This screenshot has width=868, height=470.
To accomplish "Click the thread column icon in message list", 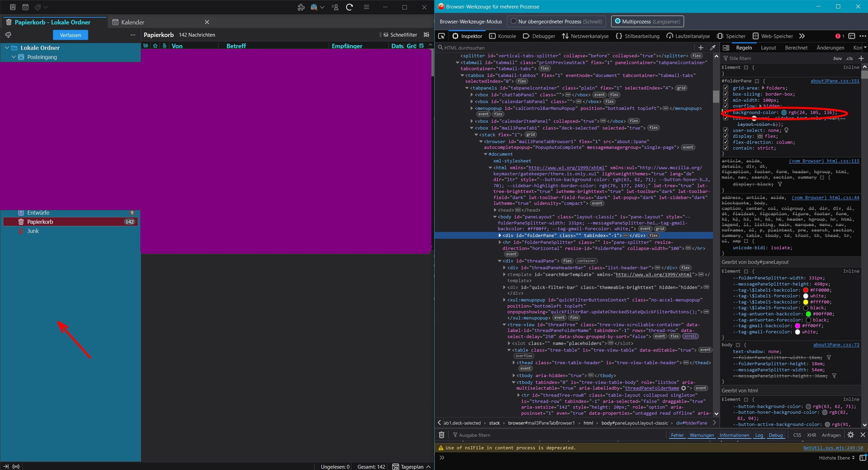I will pos(146,46).
